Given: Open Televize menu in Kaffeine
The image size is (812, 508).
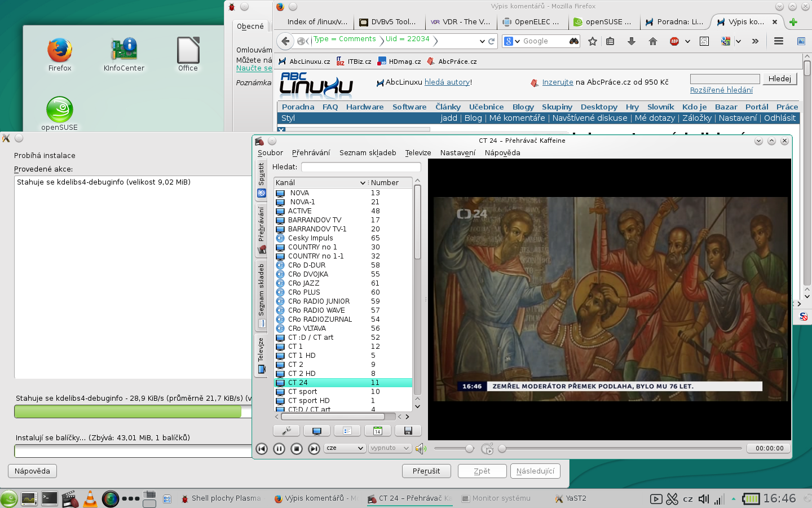Looking at the screenshot, I should [418, 153].
